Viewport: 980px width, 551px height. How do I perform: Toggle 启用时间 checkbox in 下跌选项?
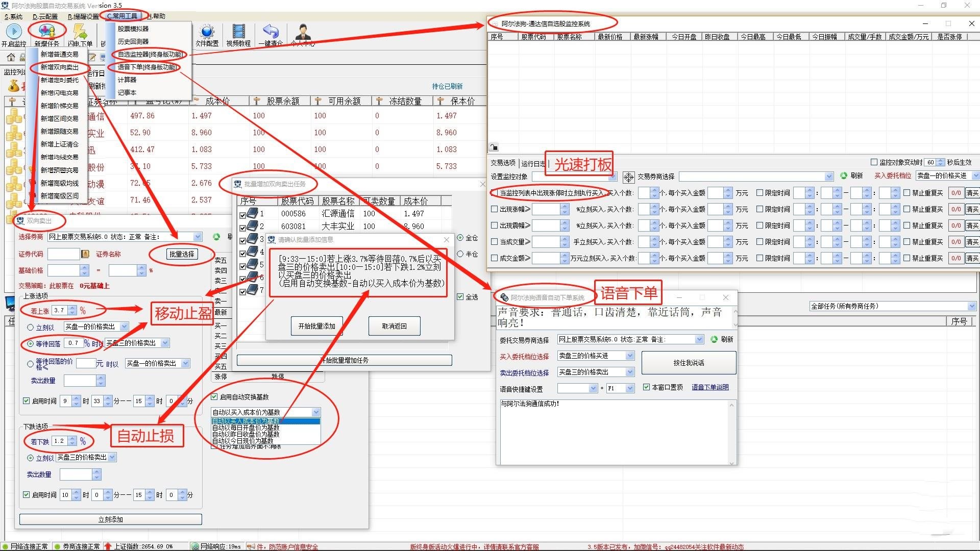[x=27, y=494]
